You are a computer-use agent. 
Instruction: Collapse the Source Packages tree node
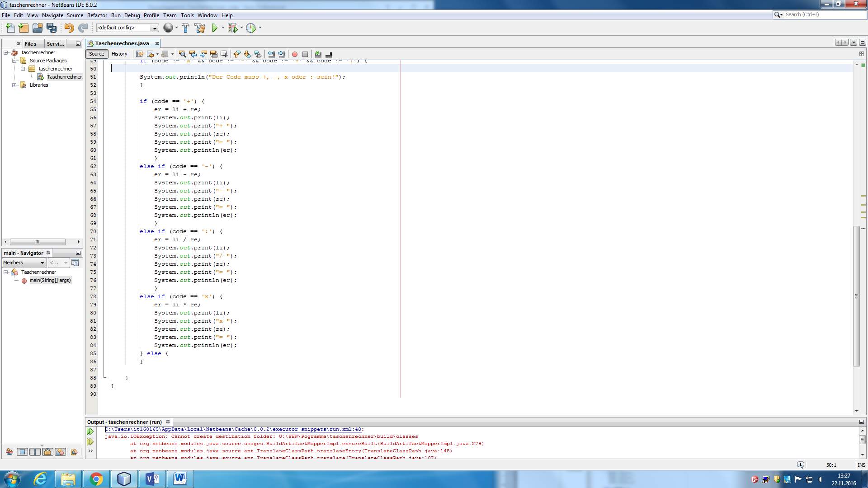pos(14,61)
